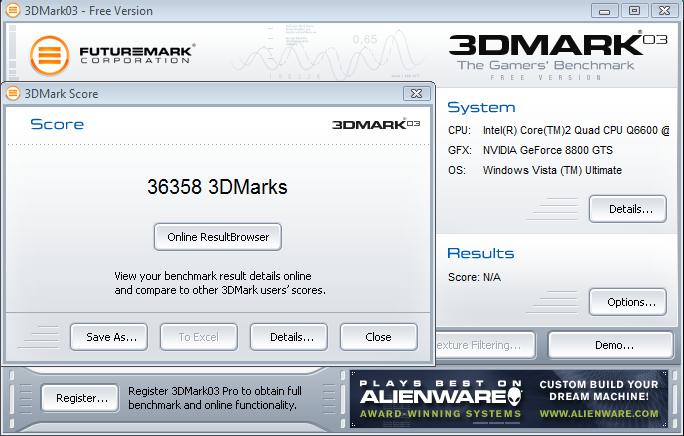Close the 3DMark Score dialog with X

pos(417,93)
